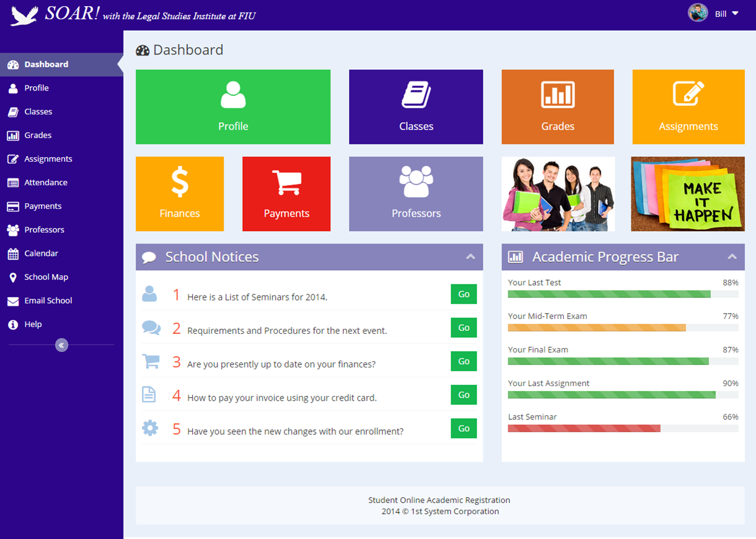Collapse the School Notices panel

tap(470, 257)
